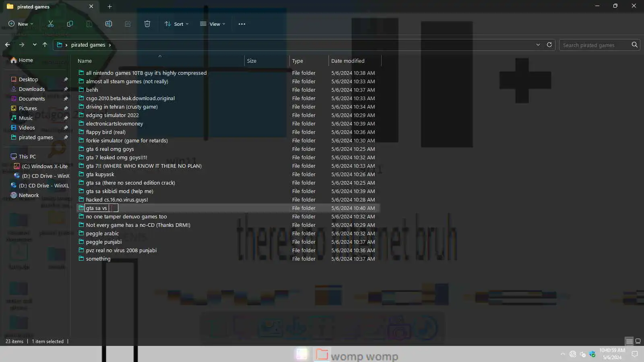
Task: Click the Delete trash can icon
Action: point(147,24)
